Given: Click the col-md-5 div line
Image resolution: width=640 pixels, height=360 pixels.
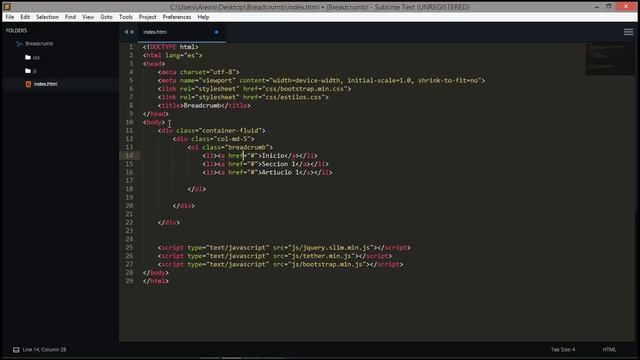Looking at the screenshot, I should point(213,139).
